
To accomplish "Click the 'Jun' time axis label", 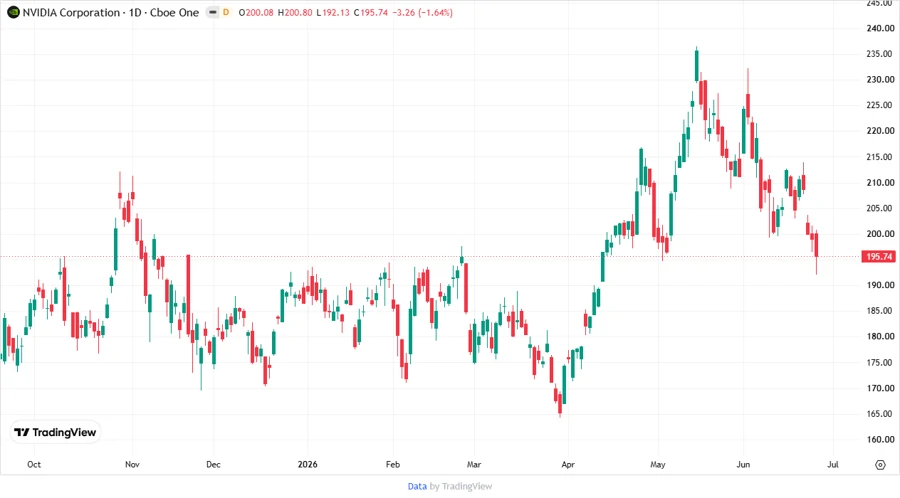I will (743, 465).
